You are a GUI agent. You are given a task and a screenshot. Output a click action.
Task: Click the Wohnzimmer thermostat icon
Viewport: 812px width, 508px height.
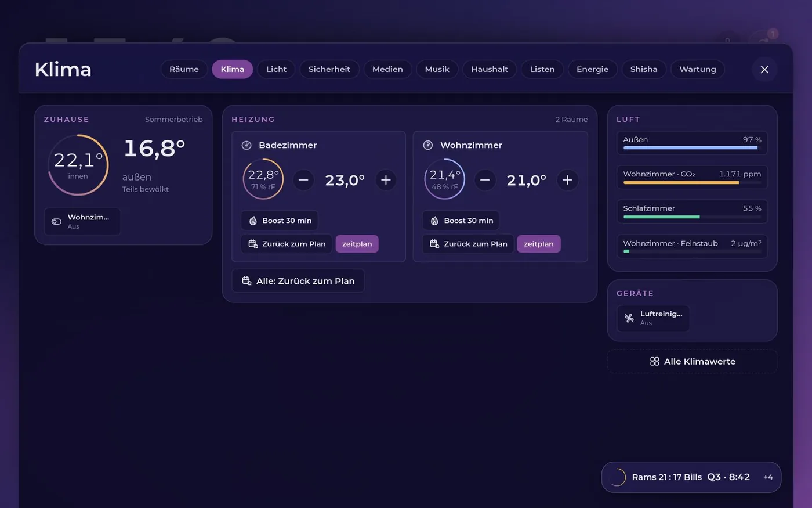(428, 145)
